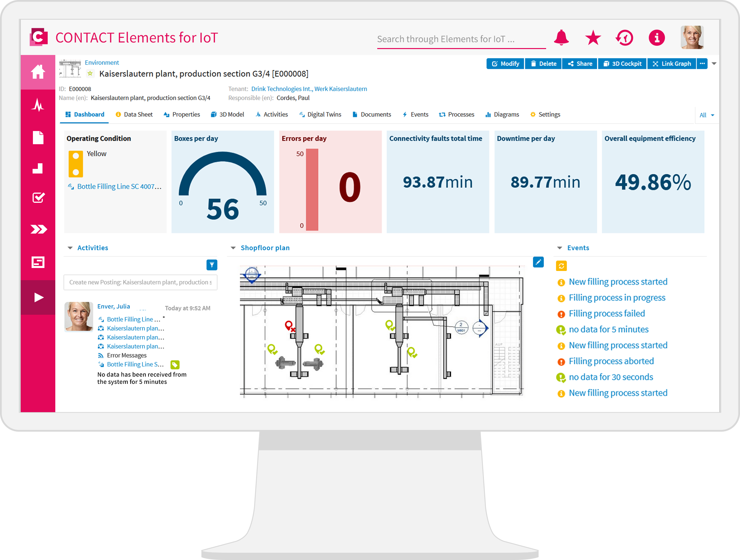Click red error marker on shopfloor plan
Viewport: 740px width, 560px height.
(x=289, y=326)
